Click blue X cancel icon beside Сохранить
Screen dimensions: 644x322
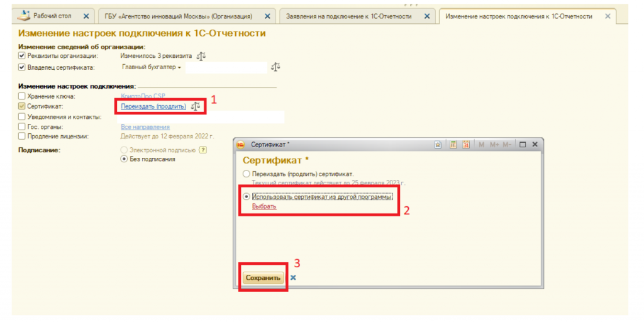coord(293,277)
